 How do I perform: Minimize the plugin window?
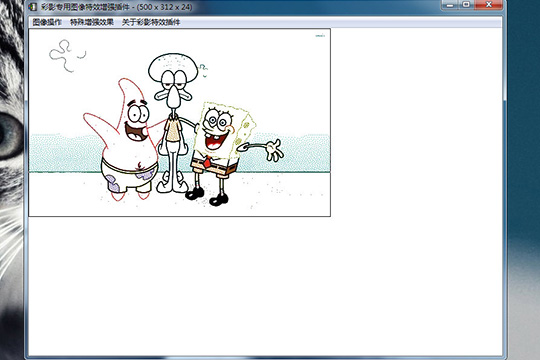pyautogui.click(x=450, y=5)
